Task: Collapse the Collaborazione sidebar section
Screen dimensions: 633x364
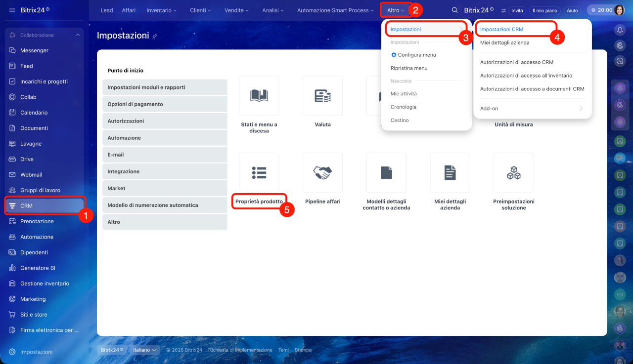Action: pyautogui.click(x=77, y=35)
